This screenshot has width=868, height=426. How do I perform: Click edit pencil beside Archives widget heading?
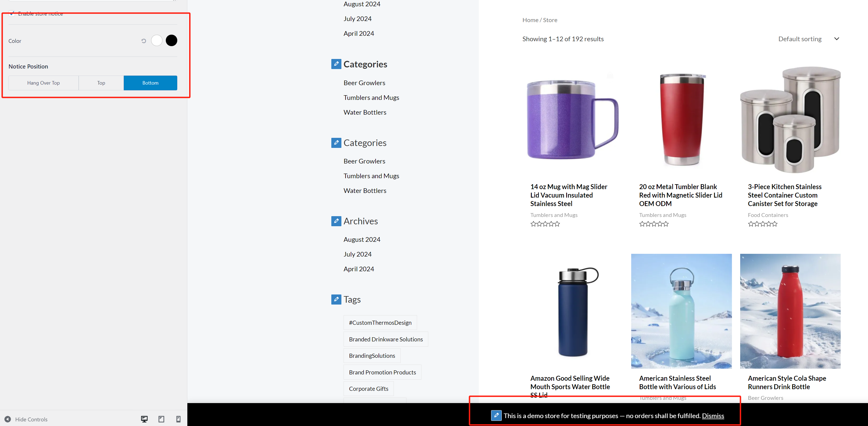click(336, 221)
